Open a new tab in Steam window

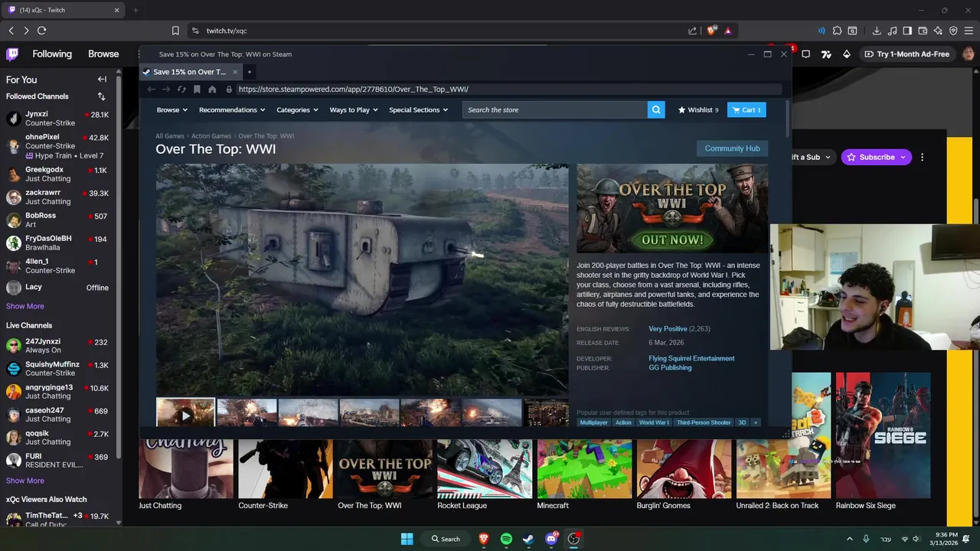click(249, 72)
